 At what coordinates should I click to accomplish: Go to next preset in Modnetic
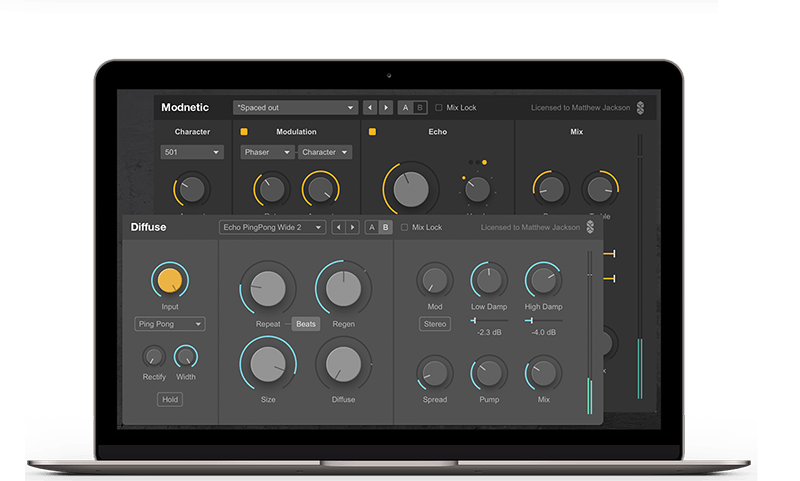pyautogui.click(x=386, y=108)
